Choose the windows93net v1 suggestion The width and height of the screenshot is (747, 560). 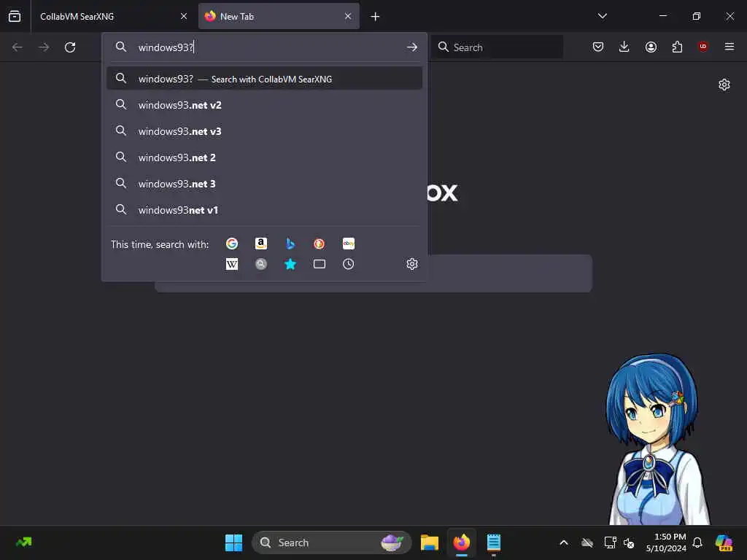click(264, 209)
